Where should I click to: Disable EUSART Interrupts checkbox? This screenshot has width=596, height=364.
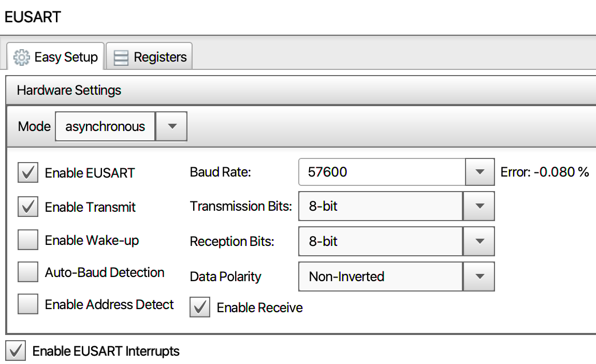pos(16,351)
